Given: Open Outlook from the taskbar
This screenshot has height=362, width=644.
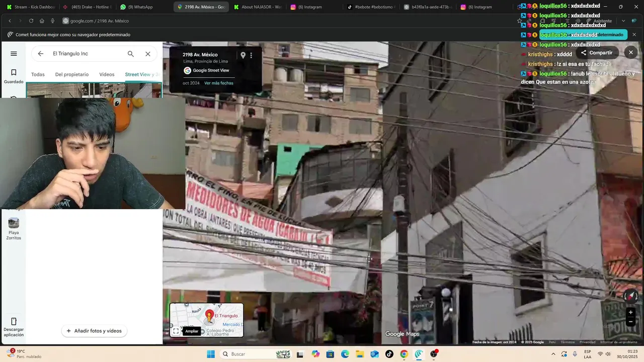Looking at the screenshot, I should click(x=374, y=354).
